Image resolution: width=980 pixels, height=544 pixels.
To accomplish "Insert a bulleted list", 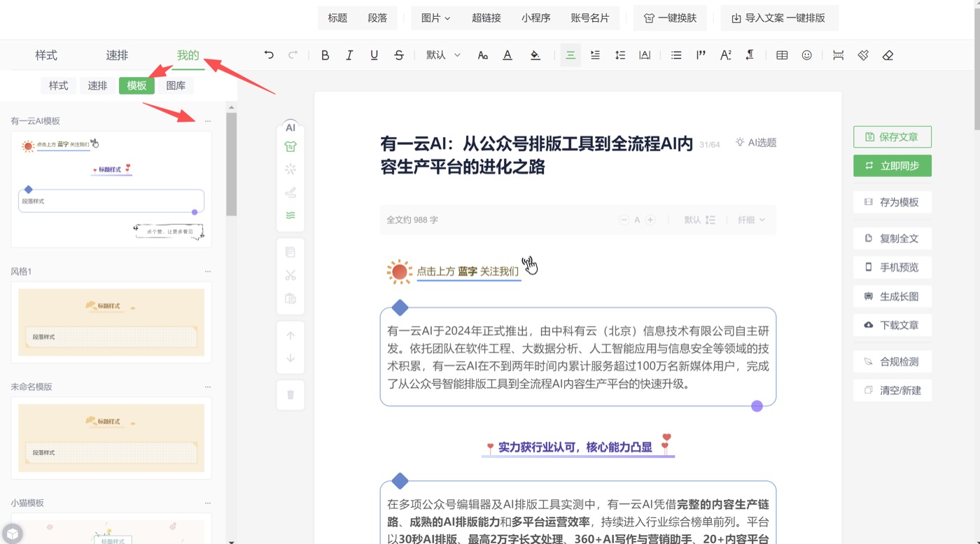I will click(x=676, y=55).
